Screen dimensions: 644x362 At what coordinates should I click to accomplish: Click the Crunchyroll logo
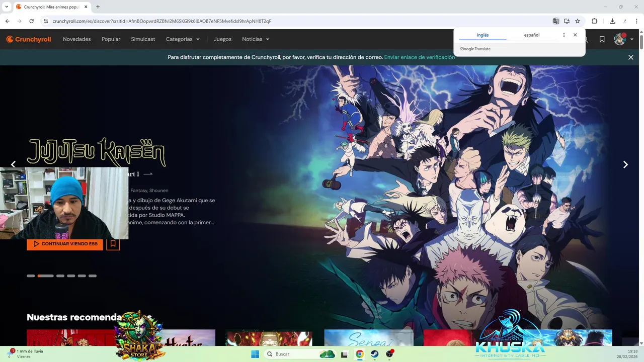tap(29, 39)
